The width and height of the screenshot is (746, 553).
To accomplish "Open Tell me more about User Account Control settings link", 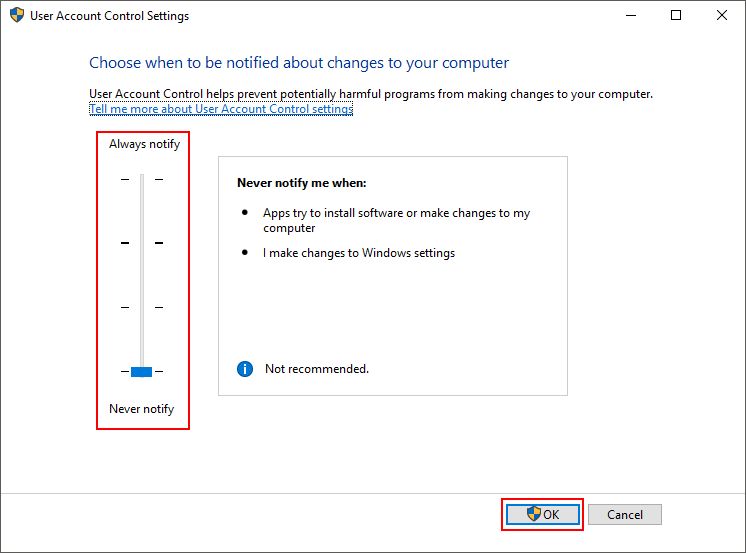I will pyautogui.click(x=221, y=109).
